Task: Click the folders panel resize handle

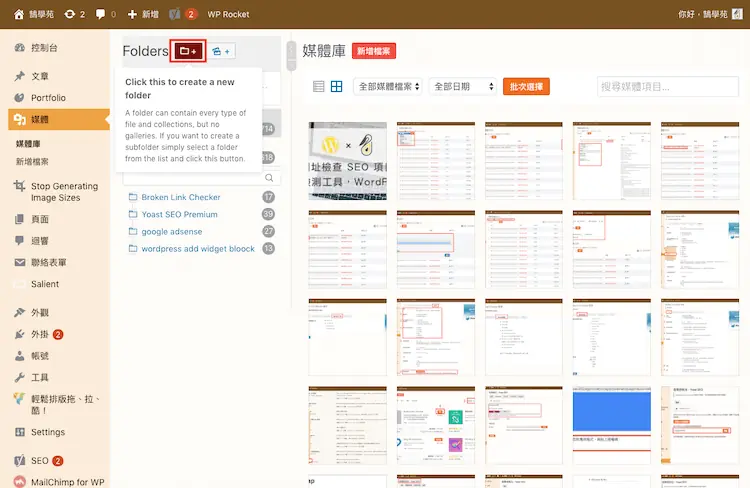Action: point(291,55)
